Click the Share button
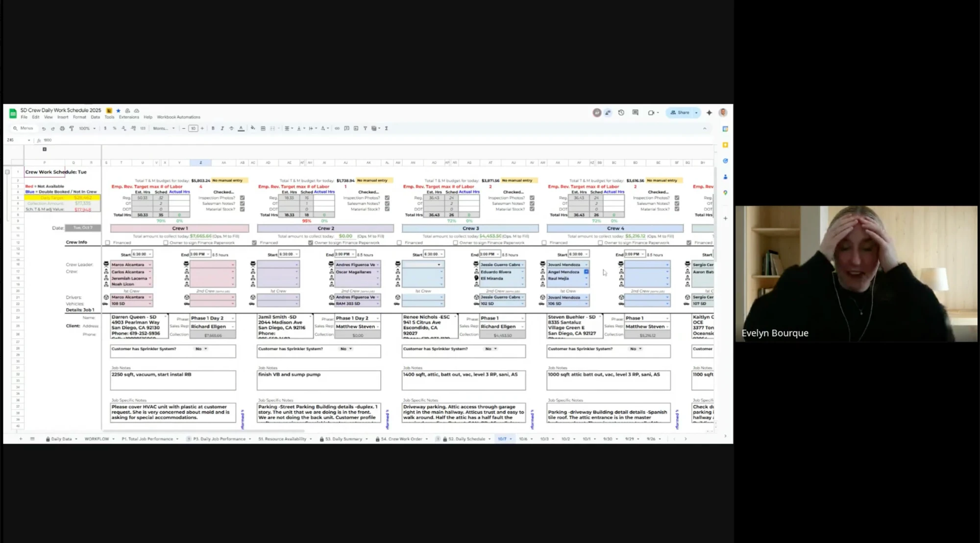This screenshot has height=543, width=980. [680, 113]
